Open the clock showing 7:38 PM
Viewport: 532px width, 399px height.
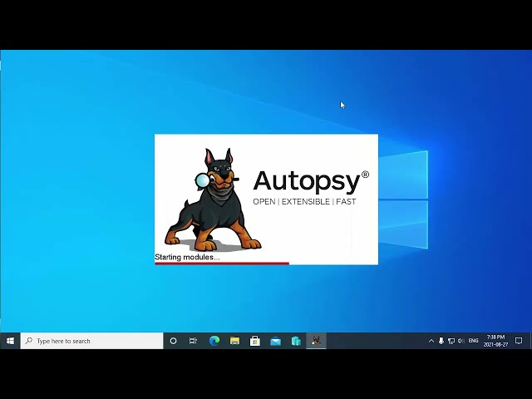point(495,341)
